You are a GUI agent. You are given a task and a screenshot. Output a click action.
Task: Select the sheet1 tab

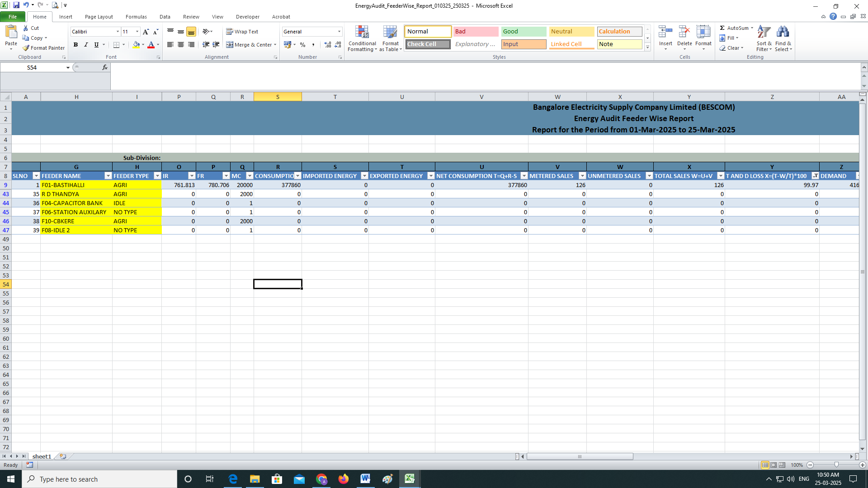click(42, 456)
